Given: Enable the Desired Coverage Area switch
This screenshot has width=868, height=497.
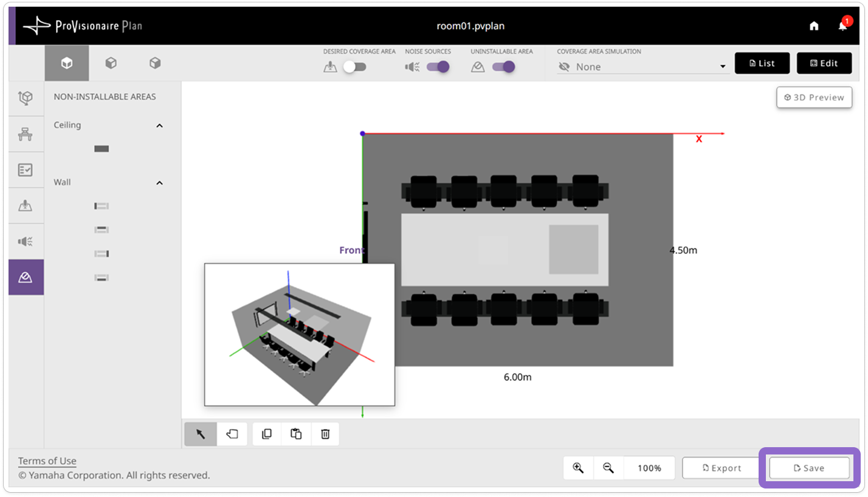Looking at the screenshot, I should (354, 67).
